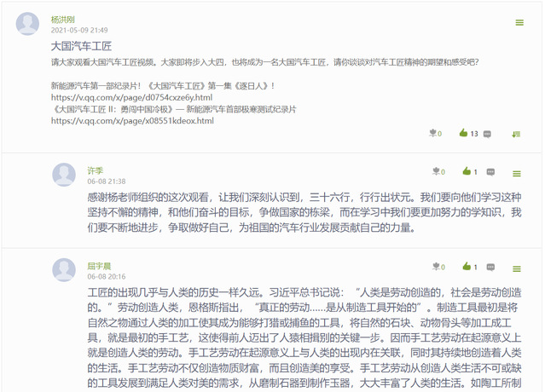Click the line 《大国汽车工匠 II：勇闯中国冷极》
The width and height of the screenshot is (545, 392).
174,109
